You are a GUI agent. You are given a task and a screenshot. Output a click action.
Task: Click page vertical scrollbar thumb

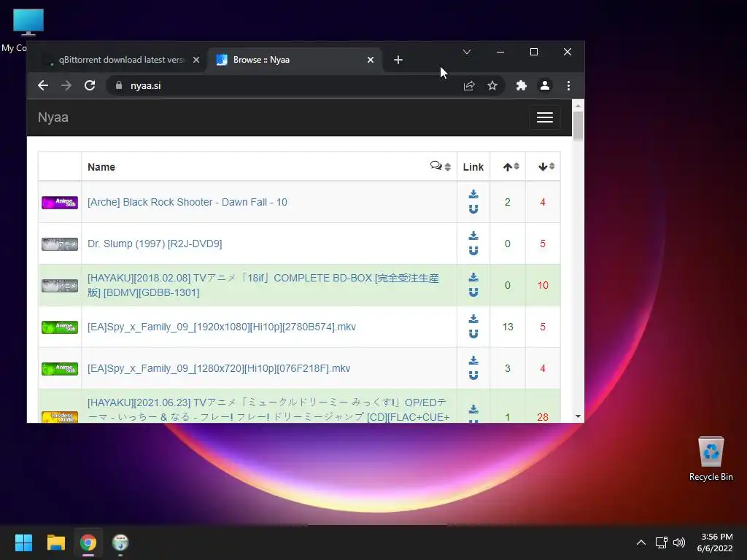coord(578,125)
